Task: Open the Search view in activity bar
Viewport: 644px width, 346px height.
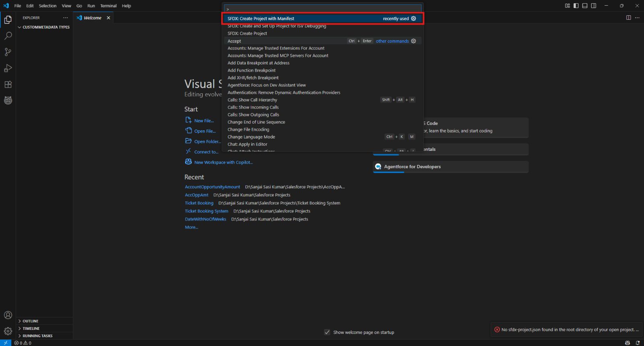Action: [8, 36]
